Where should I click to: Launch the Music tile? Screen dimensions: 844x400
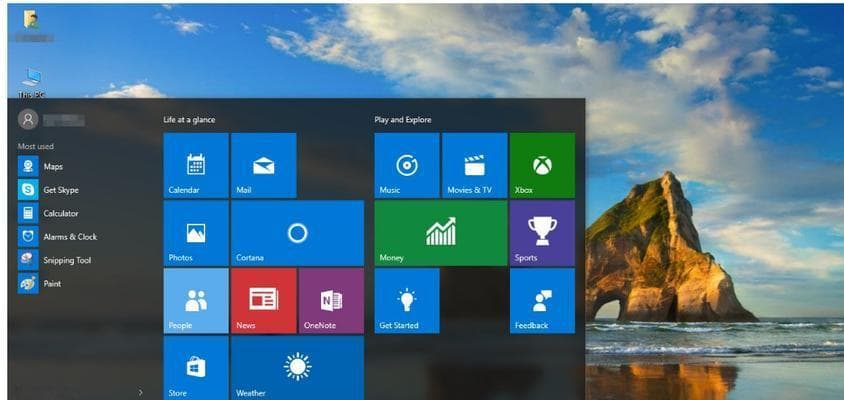tap(407, 165)
